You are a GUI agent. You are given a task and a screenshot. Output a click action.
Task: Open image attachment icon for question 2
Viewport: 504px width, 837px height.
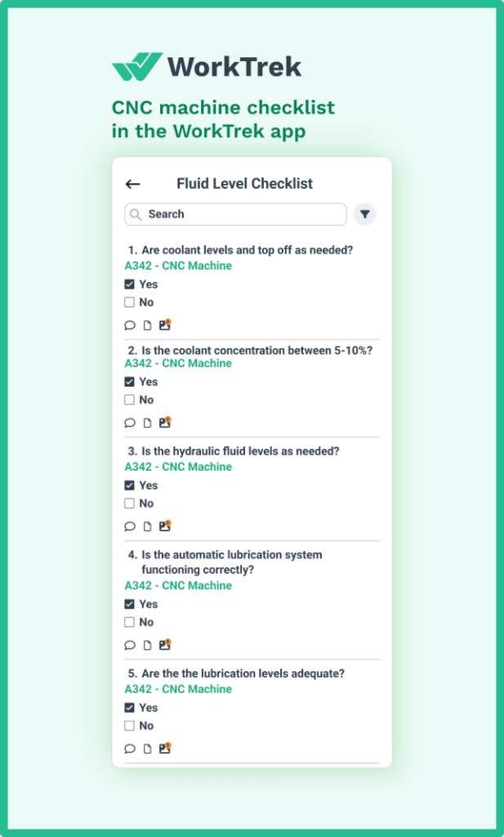pyautogui.click(x=165, y=423)
